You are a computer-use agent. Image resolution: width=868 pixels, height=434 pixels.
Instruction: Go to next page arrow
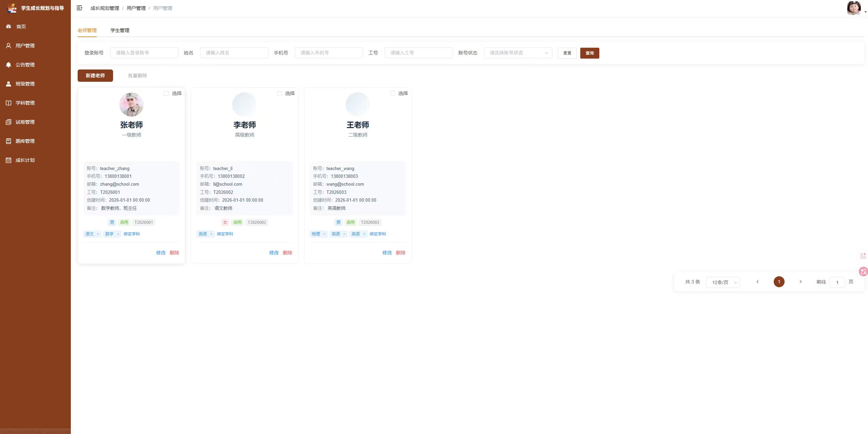coord(801,282)
